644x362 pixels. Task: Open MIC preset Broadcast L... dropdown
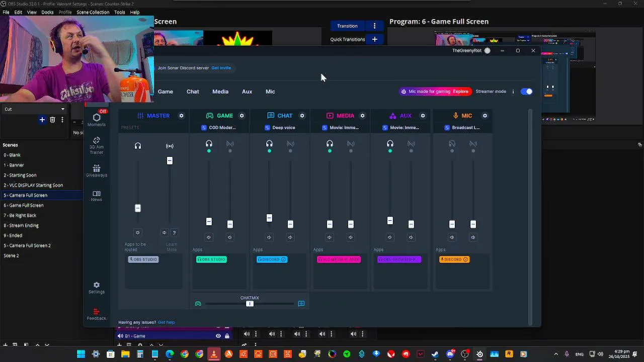click(462, 128)
